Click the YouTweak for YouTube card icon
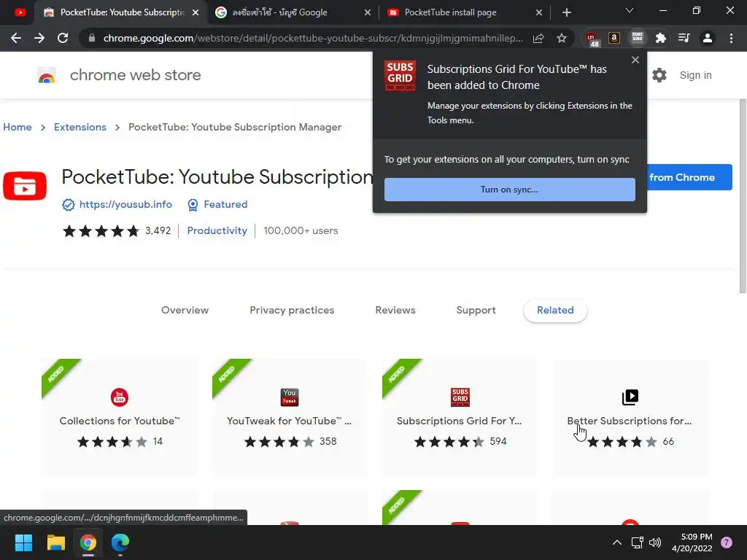The height and width of the screenshot is (560, 747). coord(290,397)
